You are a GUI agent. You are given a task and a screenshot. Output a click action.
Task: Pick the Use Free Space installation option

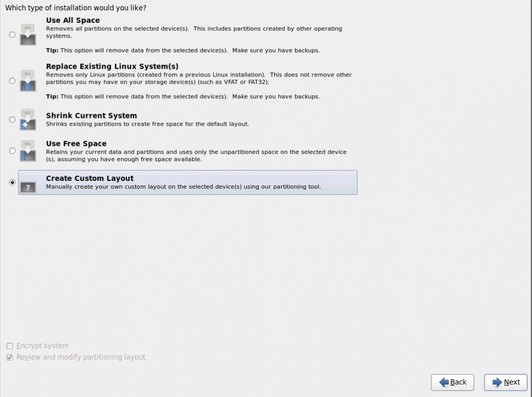click(x=12, y=151)
